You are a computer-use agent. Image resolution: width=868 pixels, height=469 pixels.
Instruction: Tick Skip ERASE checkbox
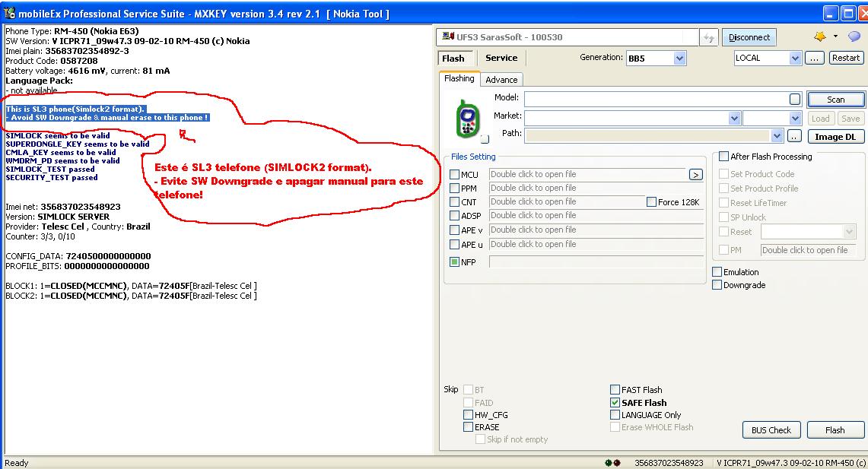click(469, 427)
